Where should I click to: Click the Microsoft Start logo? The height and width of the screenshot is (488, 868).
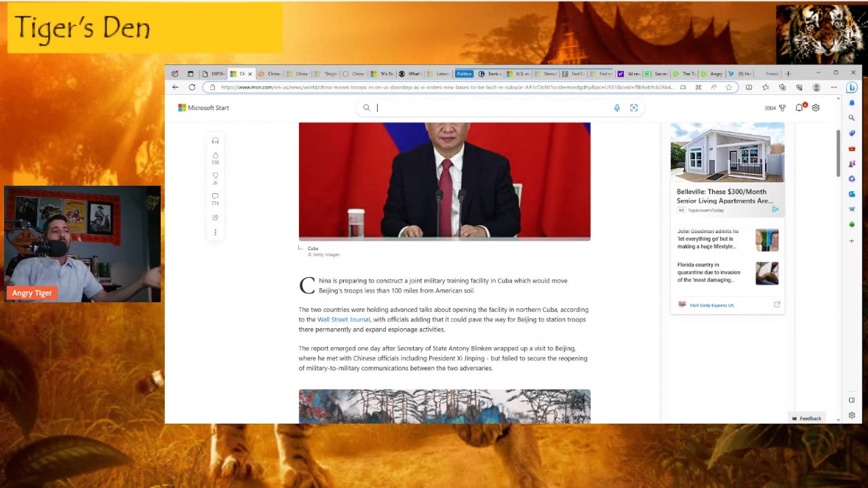click(203, 108)
